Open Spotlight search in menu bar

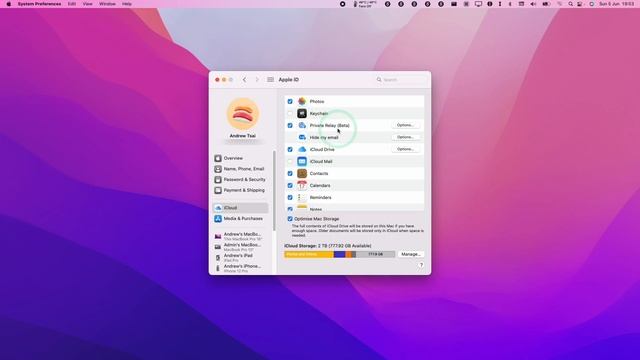coord(570,4)
